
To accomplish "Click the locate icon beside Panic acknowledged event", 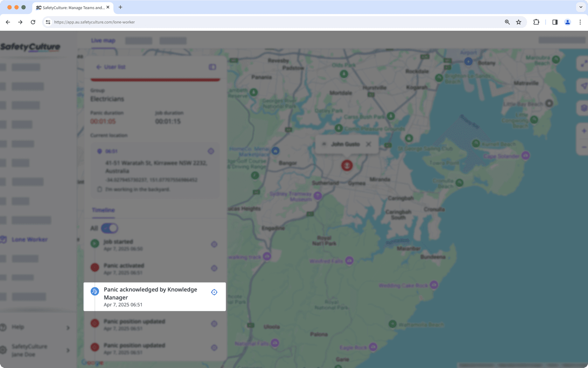I will [x=214, y=292].
